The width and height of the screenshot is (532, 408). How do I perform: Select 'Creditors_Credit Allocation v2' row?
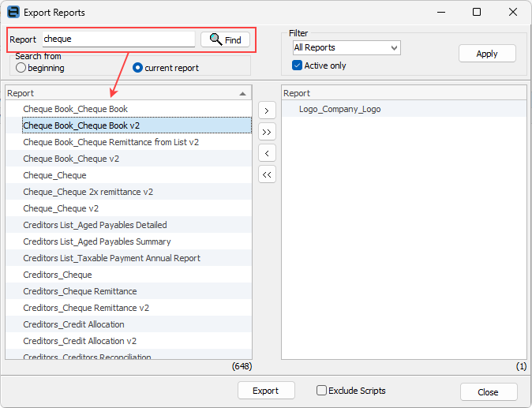click(x=128, y=341)
